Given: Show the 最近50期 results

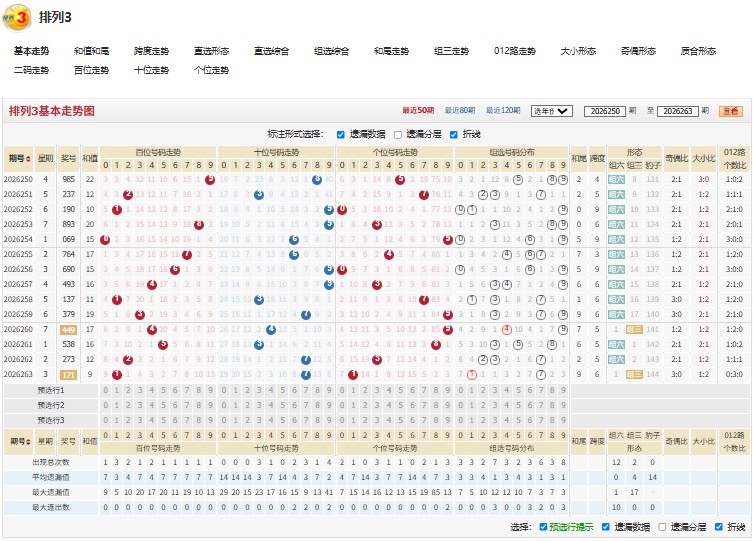Looking at the screenshot, I should [418, 110].
